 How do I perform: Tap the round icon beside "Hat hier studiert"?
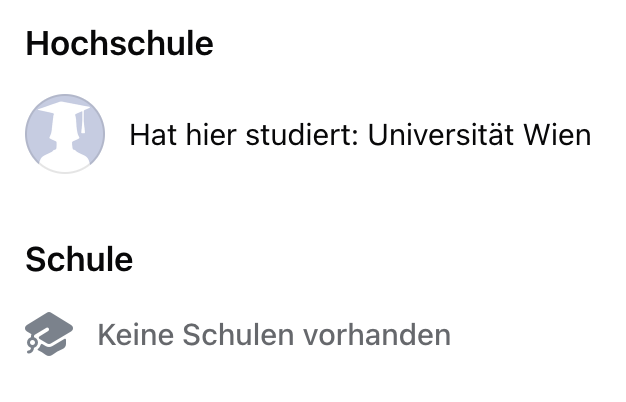pos(65,134)
